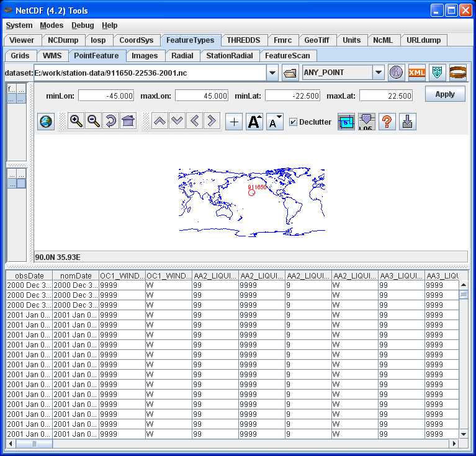Click in the minLon input field
The image size is (476, 456).
pos(106,96)
